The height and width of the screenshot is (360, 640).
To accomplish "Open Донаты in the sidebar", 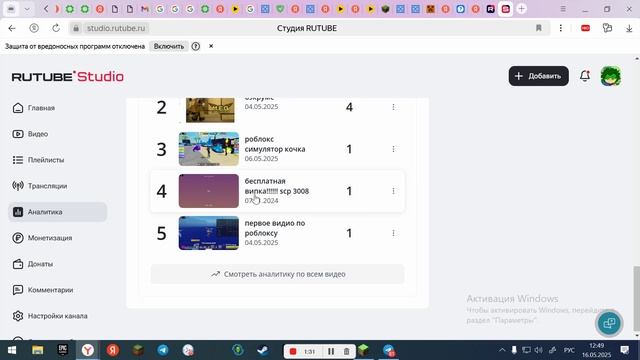I will (x=33, y=264).
